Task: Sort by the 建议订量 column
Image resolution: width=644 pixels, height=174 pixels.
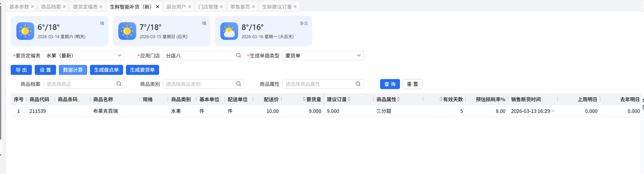Action: (x=349, y=99)
